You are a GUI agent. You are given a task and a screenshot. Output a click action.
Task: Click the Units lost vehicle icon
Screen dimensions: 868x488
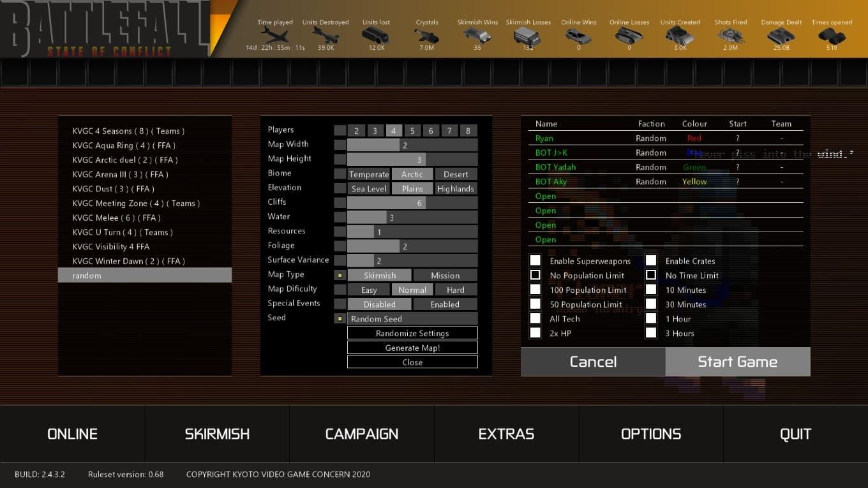pyautogui.click(x=376, y=35)
